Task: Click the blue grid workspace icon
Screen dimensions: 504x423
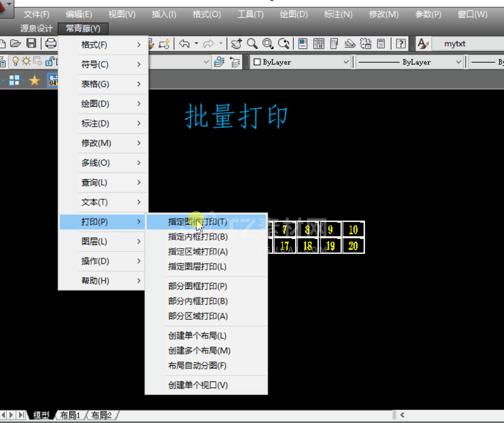Action: [x=14, y=81]
